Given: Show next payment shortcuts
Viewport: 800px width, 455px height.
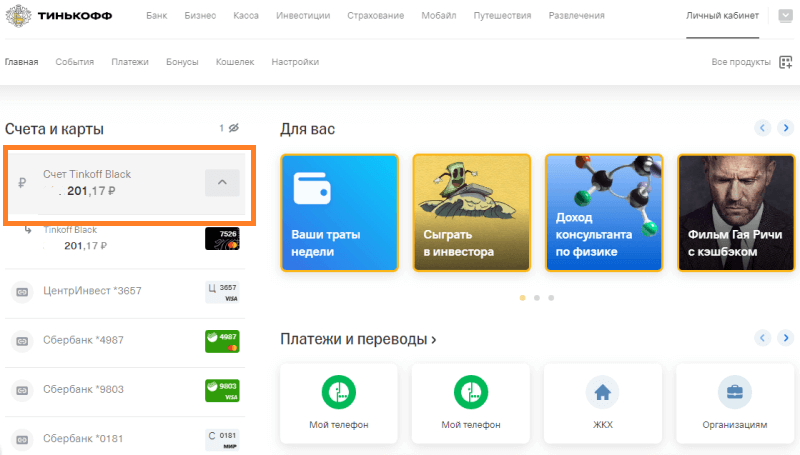Looking at the screenshot, I should pos(786,338).
